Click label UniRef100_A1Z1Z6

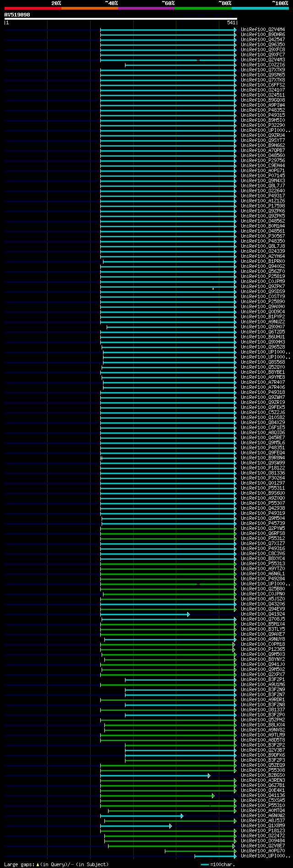click(x=263, y=201)
